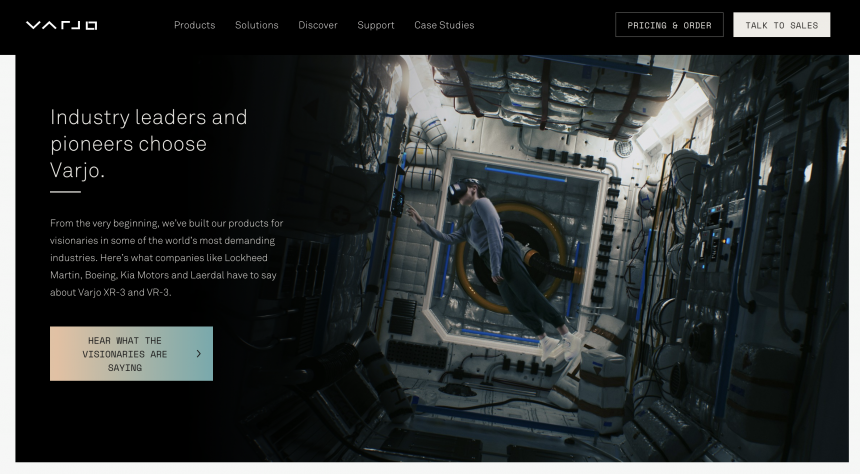Open the Case Studies page
The image size is (860, 474).
(444, 25)
